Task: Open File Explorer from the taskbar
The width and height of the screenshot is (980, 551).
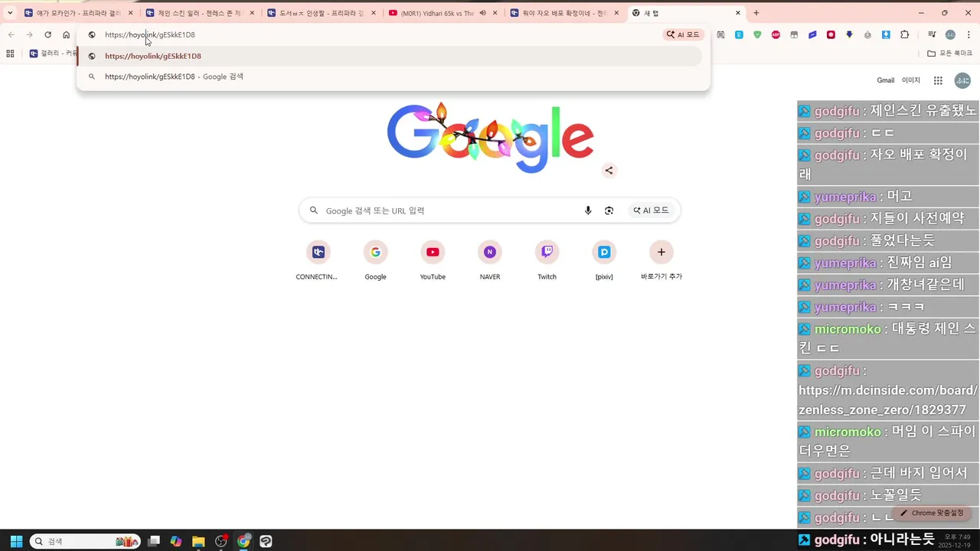Action: [198, 541]
